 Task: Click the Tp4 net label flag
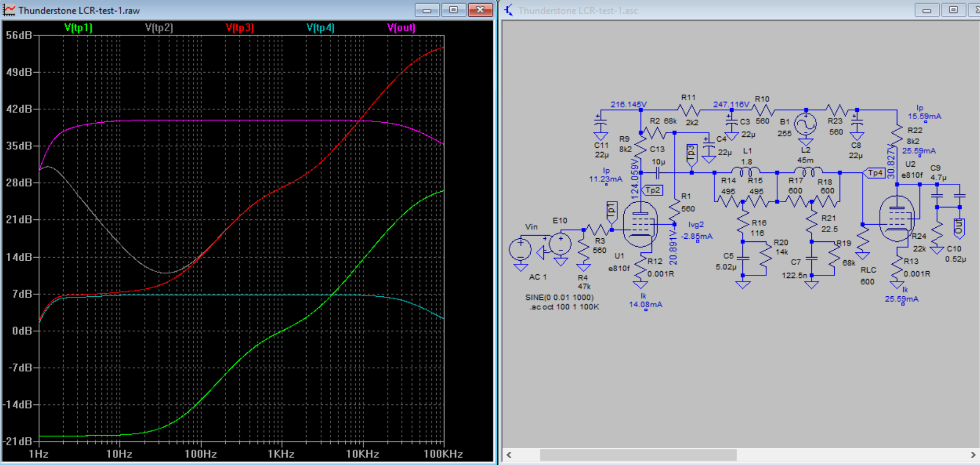pyautogui.click(x=874, y=173)
